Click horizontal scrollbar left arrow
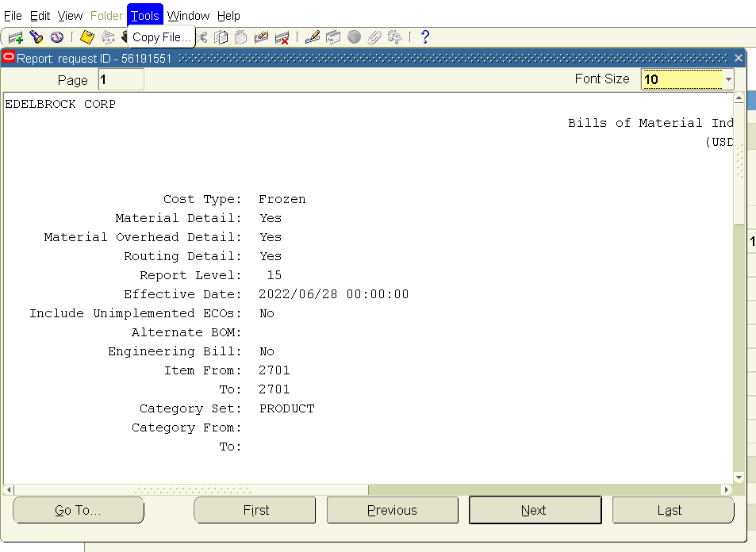 point(9,490)
